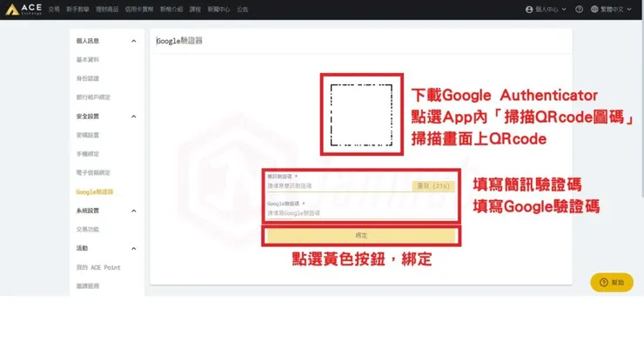Image resolution: width=644 pixels, height=362 pixels.
Task: Go to 手機綁定 in the sidebar
Action: (88, 154)
